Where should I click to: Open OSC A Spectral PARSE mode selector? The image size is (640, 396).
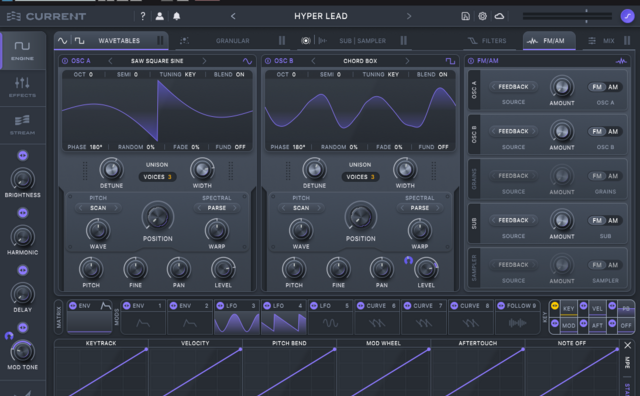coord(217,208)
